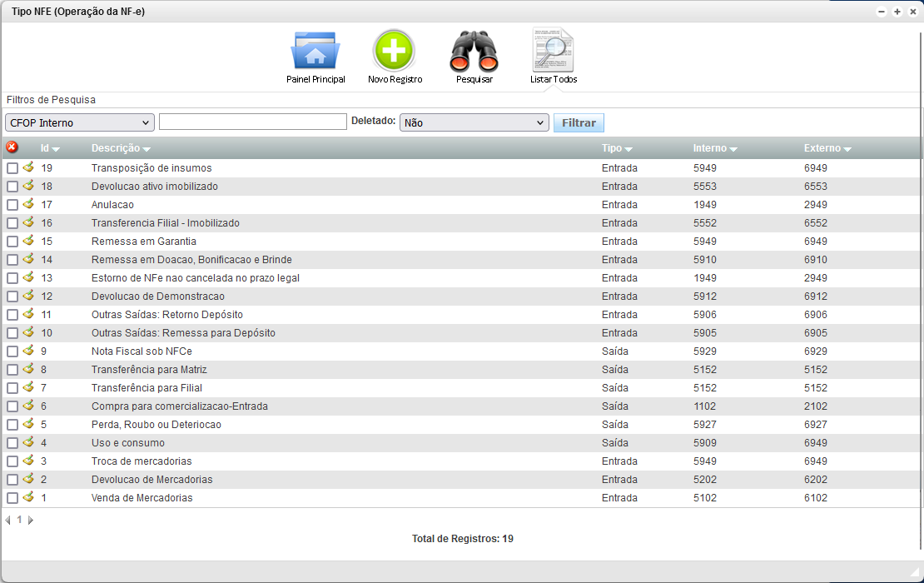Screen dimensions: 924x583
Task: Click the Pesquisar binoculars icon
Action: pos(474,52)
